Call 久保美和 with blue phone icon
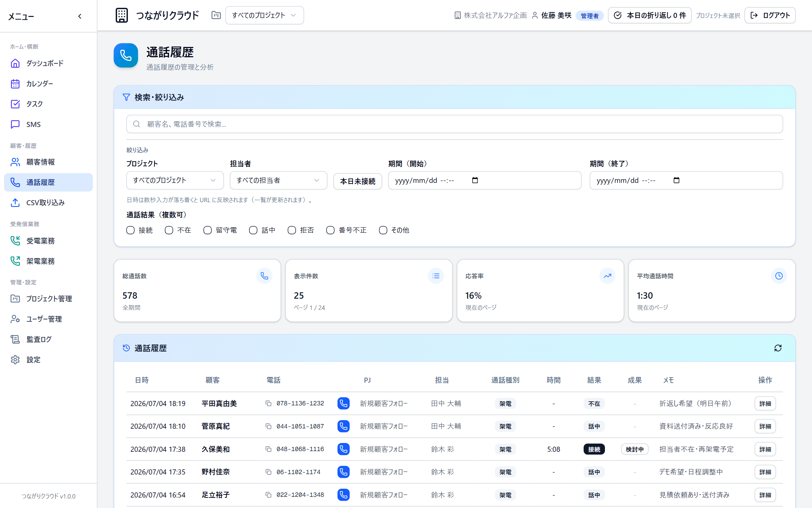 (343, 449)
